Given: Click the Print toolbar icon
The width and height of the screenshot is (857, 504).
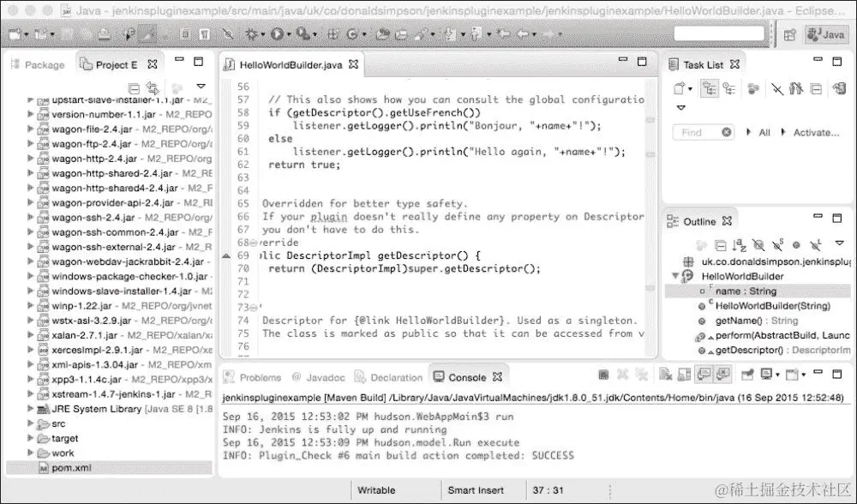Looking at the screenshot, I should [x=104, y=34].
